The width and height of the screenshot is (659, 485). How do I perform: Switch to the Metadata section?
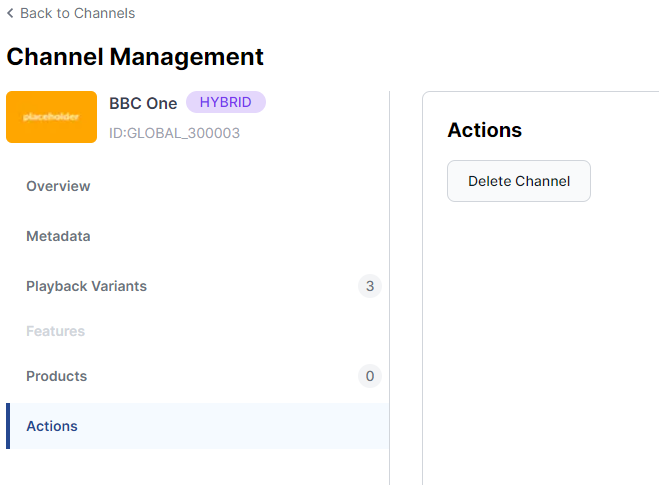(58, 236)
